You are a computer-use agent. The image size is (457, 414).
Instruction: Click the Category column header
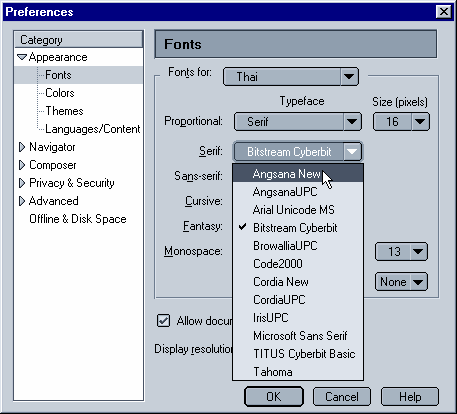point(79,40)
